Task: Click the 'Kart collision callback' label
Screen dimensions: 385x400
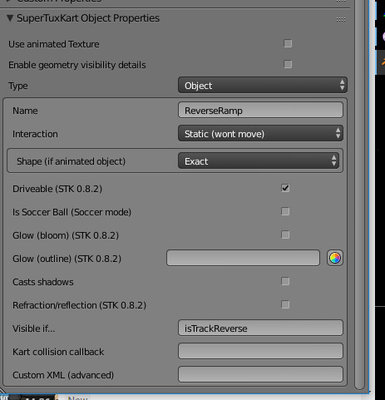Action: [x=58, y=352]
